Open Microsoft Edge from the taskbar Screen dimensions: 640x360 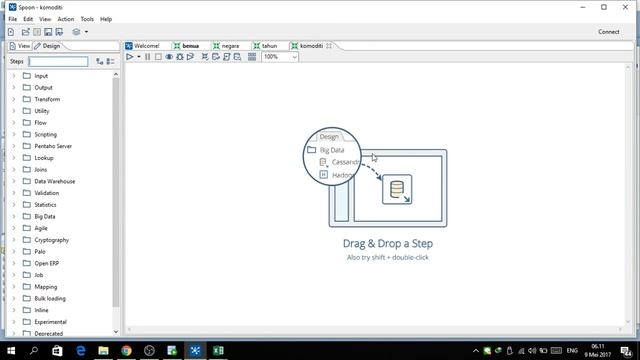tap(80, 351)
